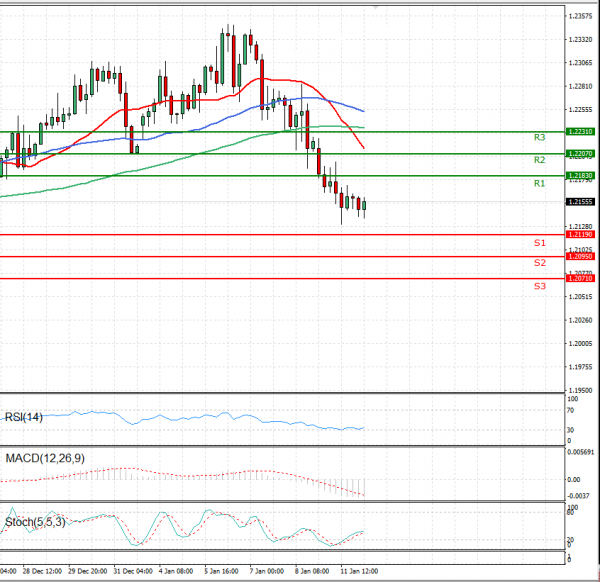
Task: Click the 7 Jan 00:00 time label
Action: [x=267, y=571]
